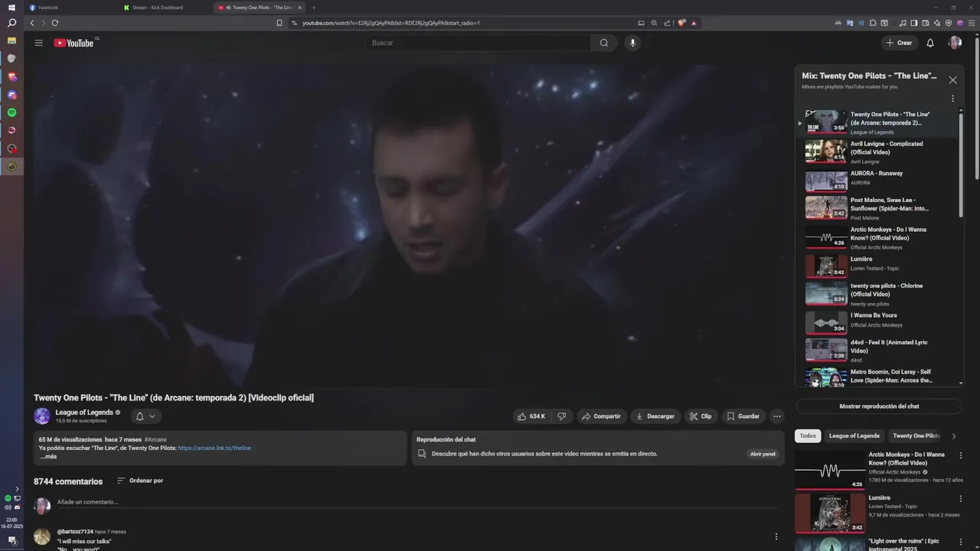Viewport: 980px width, 551px height.
Task: Open options for the Arctic Monkeys recommended video
Action: [x=961, y=455]
